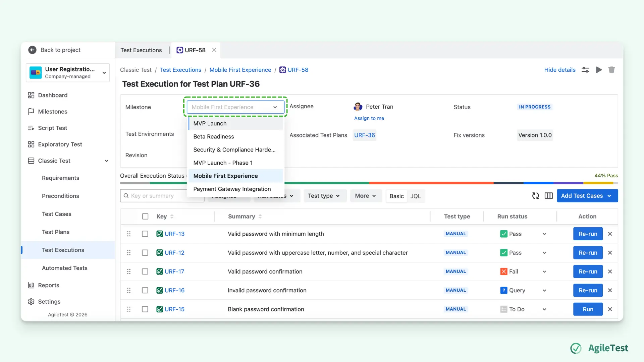Open run status dropdown for URF-15
Viewport: 644px width, 362px height.
click(544, 309)
